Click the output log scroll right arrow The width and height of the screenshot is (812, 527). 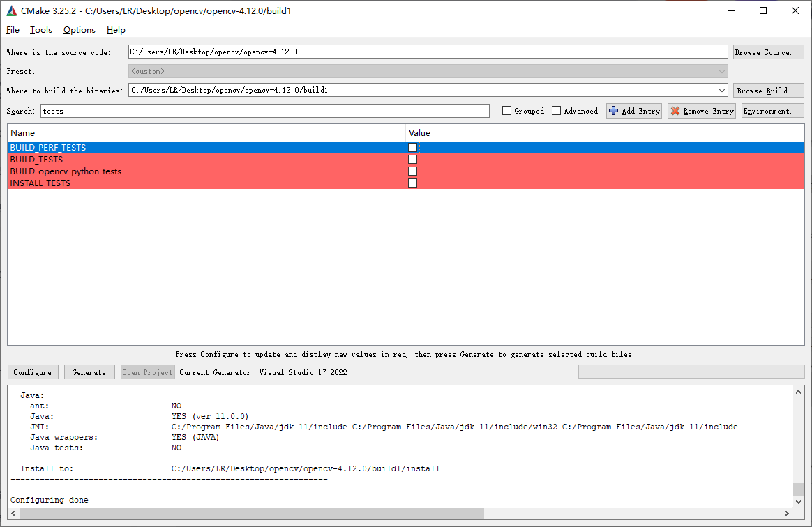(x=787, y=514)
